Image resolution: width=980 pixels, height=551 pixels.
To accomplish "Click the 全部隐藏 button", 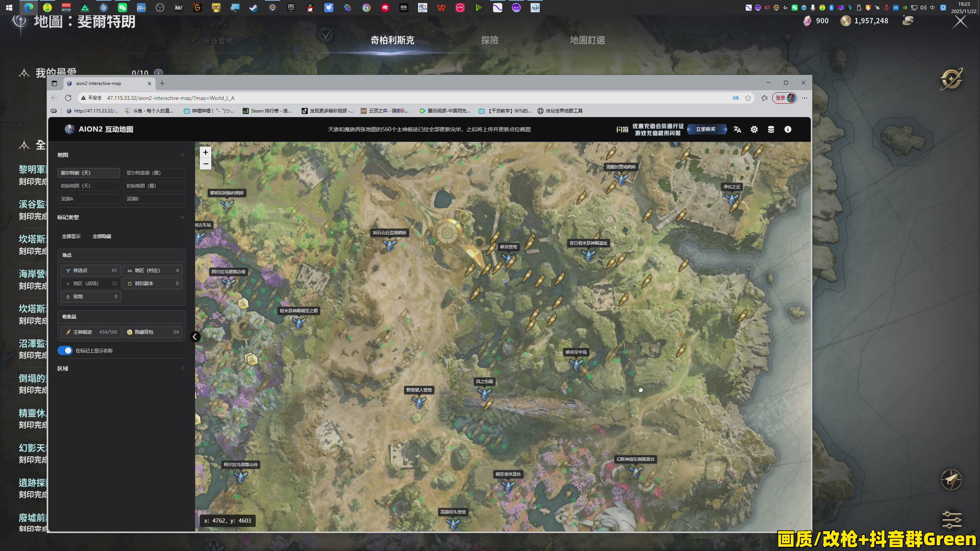I will click(x=102, y=236).
